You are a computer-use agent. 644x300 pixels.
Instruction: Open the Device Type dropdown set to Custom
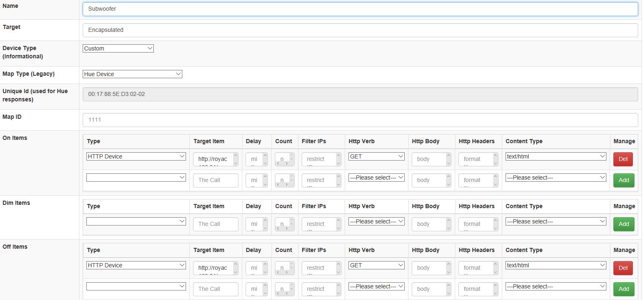pyautogui.click(x=118, y=48)
